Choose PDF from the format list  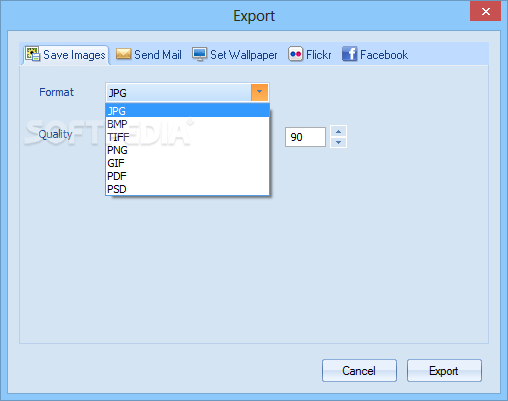point(187,176)
